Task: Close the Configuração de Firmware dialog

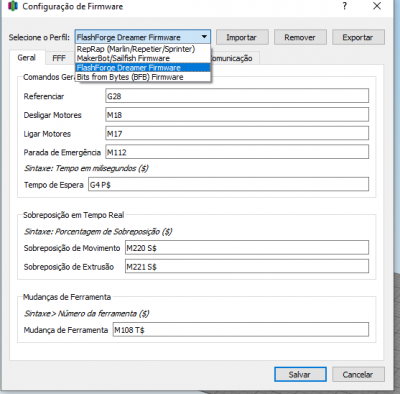Action: click(377, 6)
